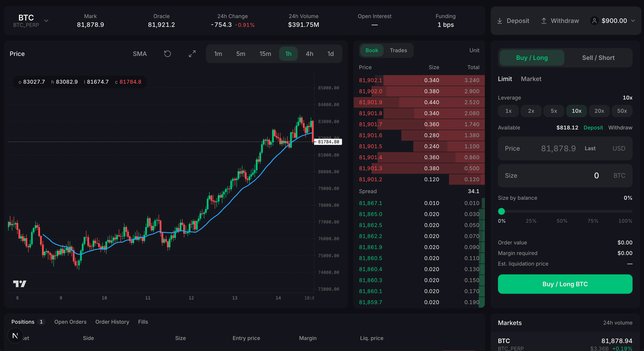Open the Order History tab
644x351 pixels.
(x=112, y=322)
